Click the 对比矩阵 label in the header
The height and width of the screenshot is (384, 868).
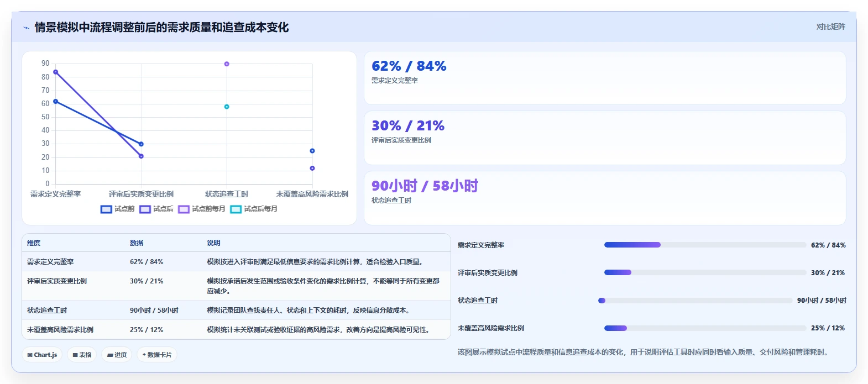coord(830,27)
